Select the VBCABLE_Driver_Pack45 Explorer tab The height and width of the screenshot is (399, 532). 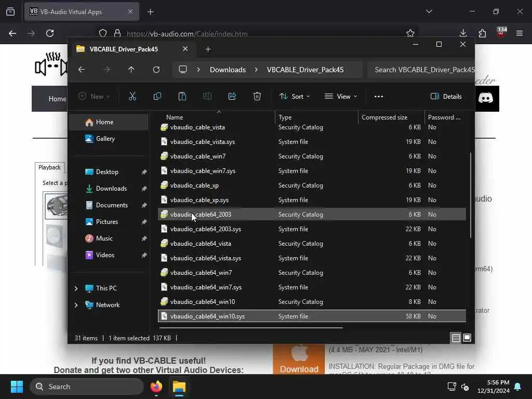click(x=132, y=49)
